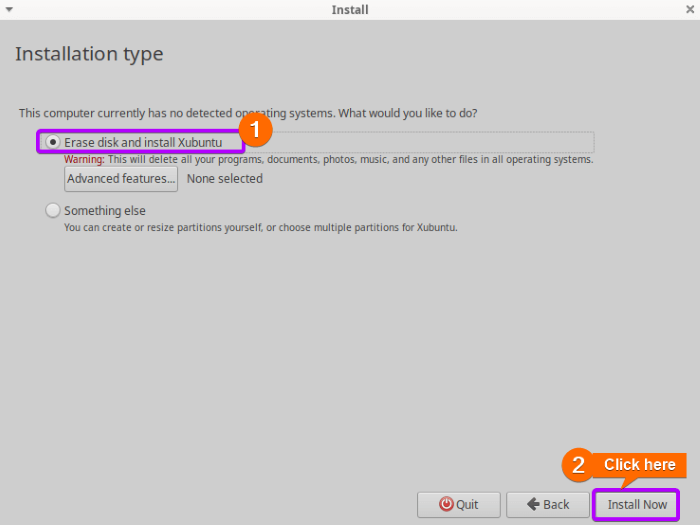Quit the installer
Viewport: 700px width, 525px height.
tap(458, 504)
